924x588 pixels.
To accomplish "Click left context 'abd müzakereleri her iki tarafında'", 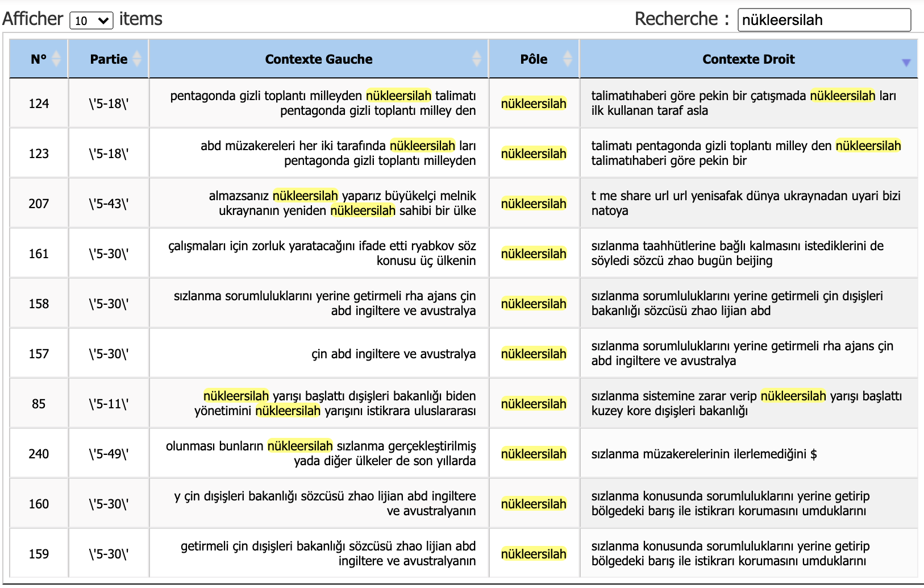I will click(293, 146).
